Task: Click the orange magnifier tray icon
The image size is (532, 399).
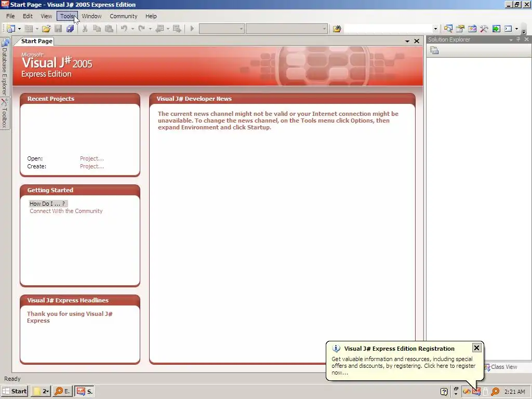Action: click(x=495, y=392)
